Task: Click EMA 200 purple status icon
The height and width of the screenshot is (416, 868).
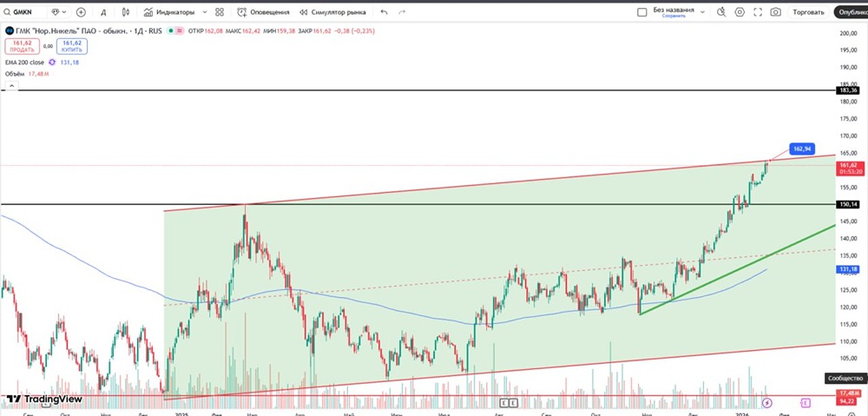Action: click(x=53, y=63)
